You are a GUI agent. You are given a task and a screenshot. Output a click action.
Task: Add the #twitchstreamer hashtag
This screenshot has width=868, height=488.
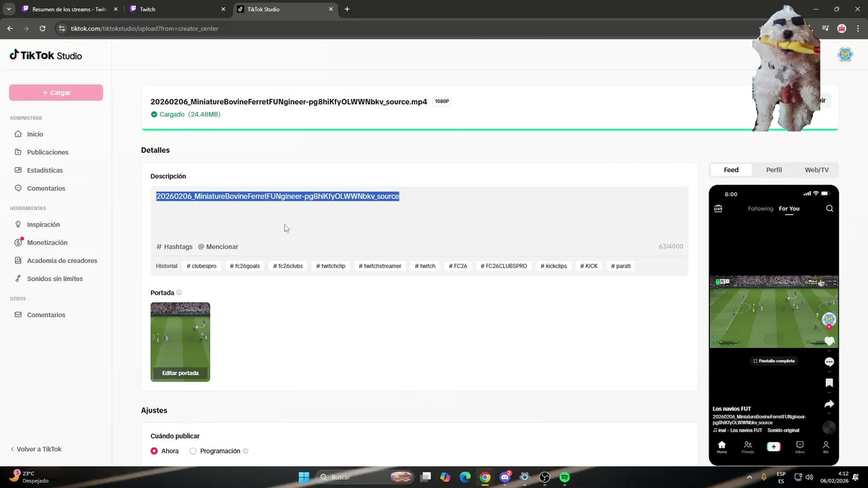tap(380, 266)
